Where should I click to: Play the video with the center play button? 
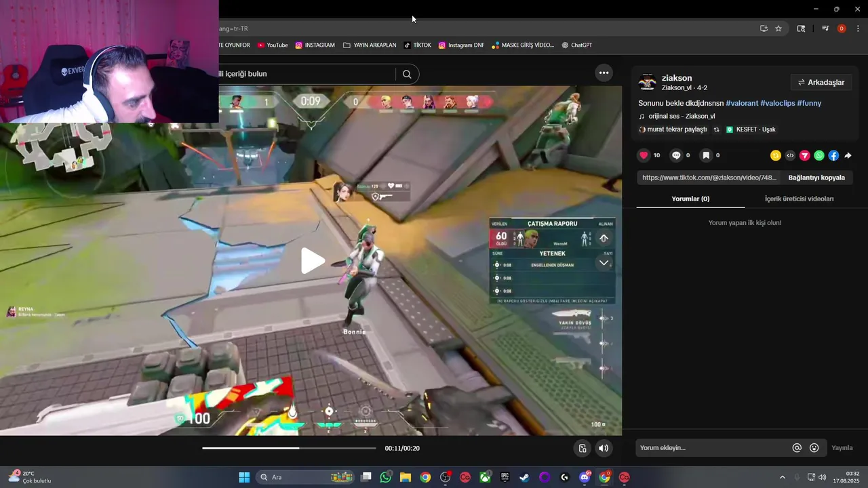[x=312, y=261]
